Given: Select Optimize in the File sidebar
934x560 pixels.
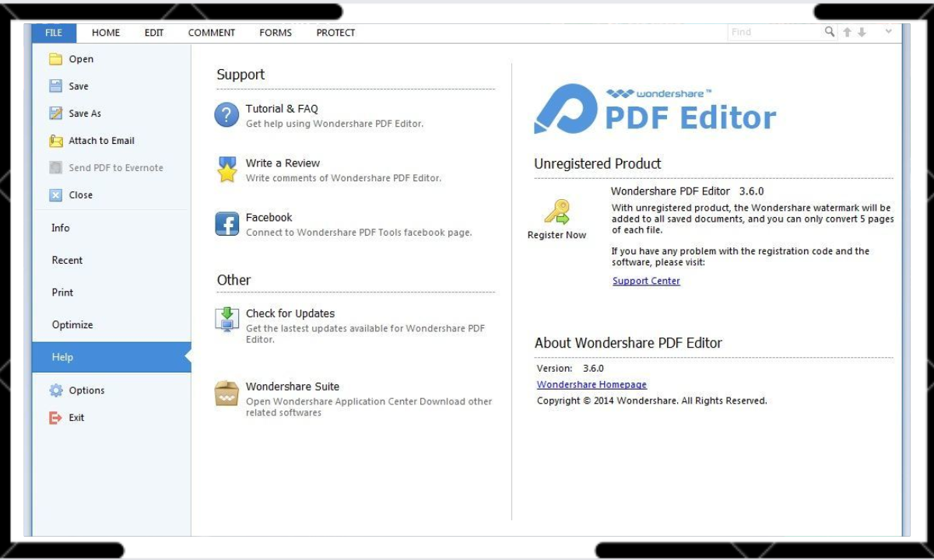Looking at the screenshot, I should [111, 325].
